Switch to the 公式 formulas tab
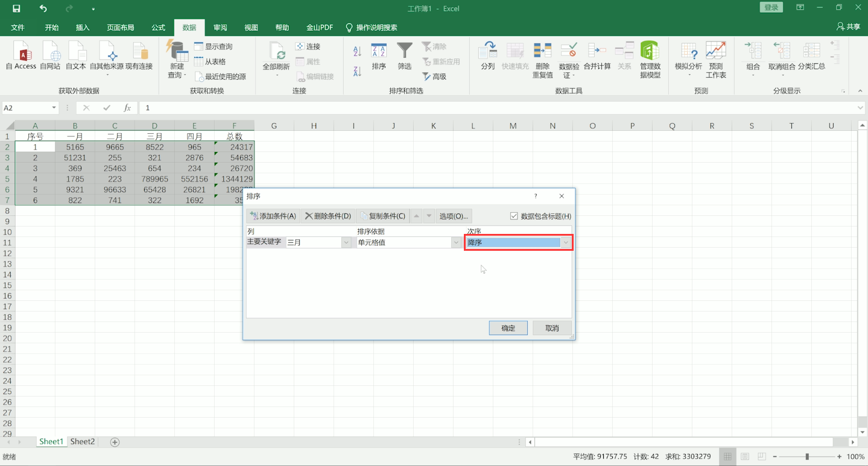 158,28
